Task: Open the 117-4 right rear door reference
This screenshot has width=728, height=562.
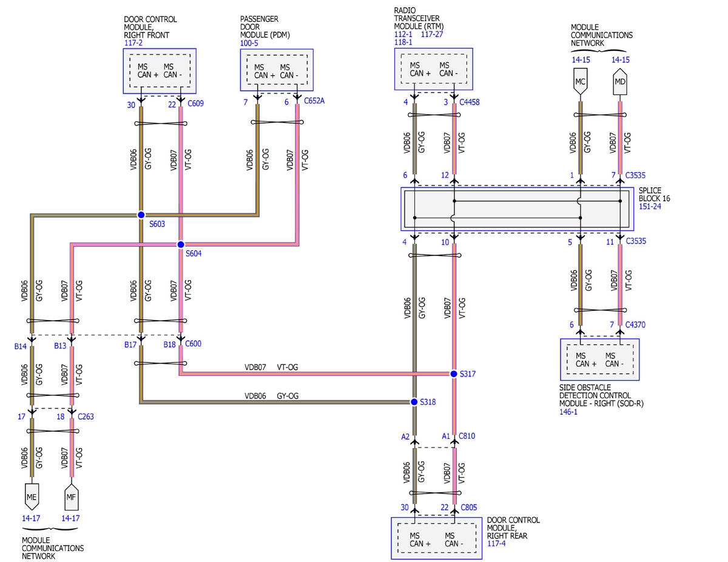Action: coord(496,545)
